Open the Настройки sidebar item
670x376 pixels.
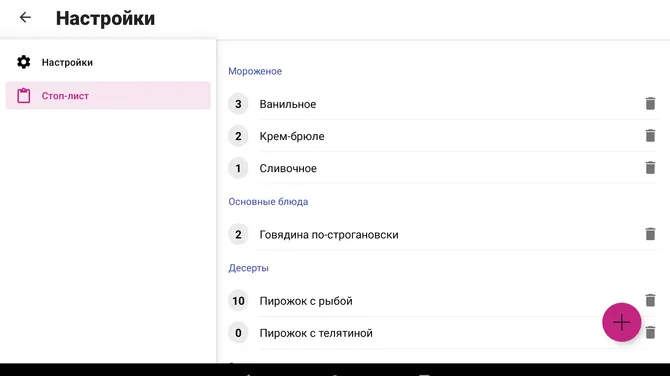[x=108, y=62]
